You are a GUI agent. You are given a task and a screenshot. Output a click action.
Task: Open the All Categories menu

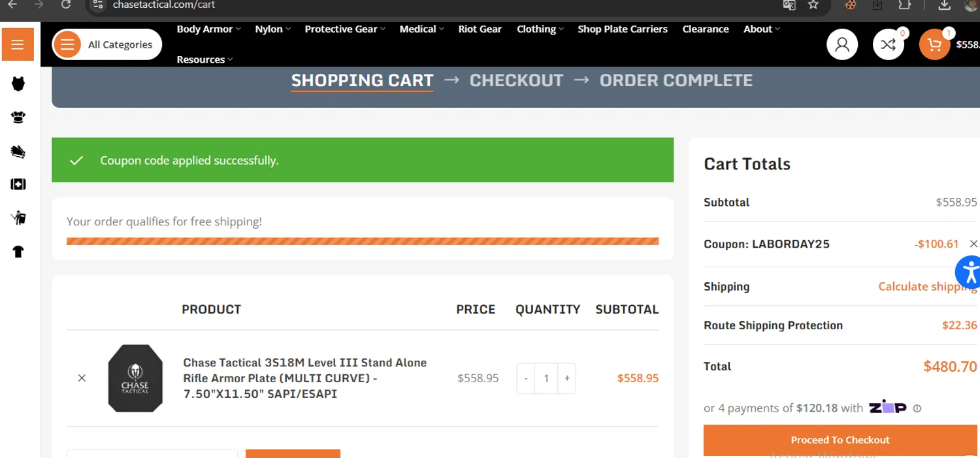107,44
